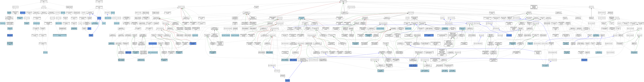Select the phospholipase binding node
Image resolution: width=644 pixels, height=82 pixels.
coord(27,23)
